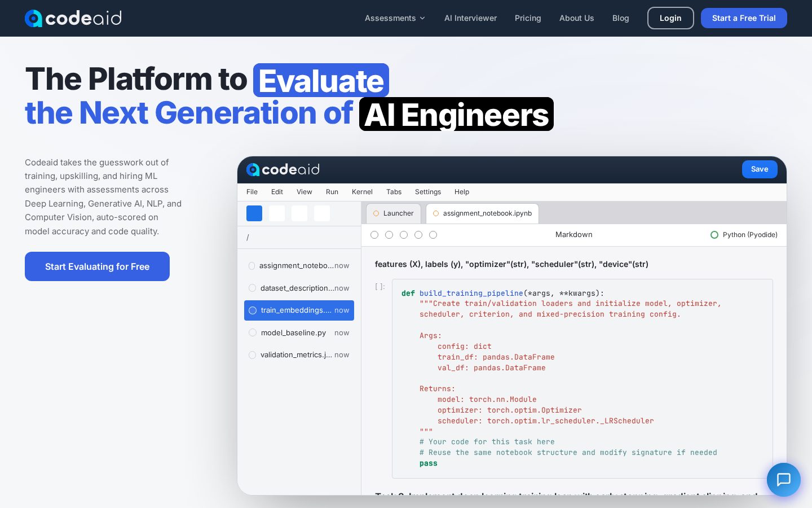Switch to the assignment_notebook.ipynb tab
812x508 pixels.
point(482,213)
